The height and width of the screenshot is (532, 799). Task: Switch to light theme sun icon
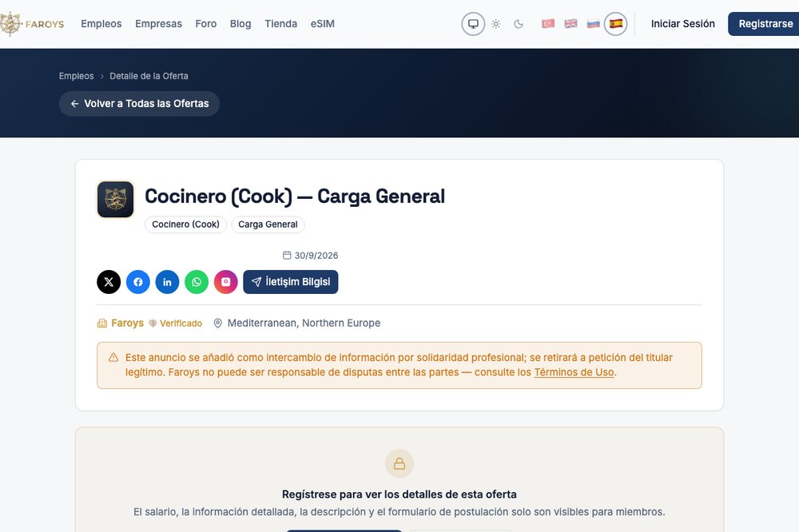(496, 24)
